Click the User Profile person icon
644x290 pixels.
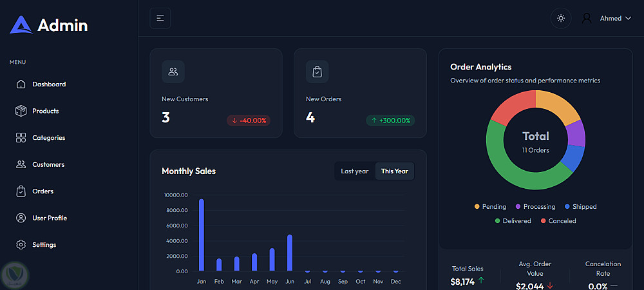tap(21, 218)
